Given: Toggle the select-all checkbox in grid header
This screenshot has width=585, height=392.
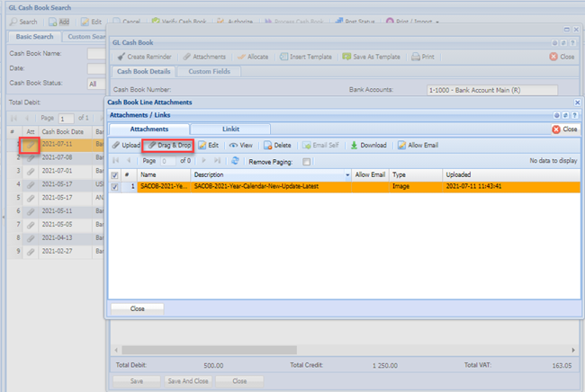Looking at the screenshot, I should click(x=113, y=174).
